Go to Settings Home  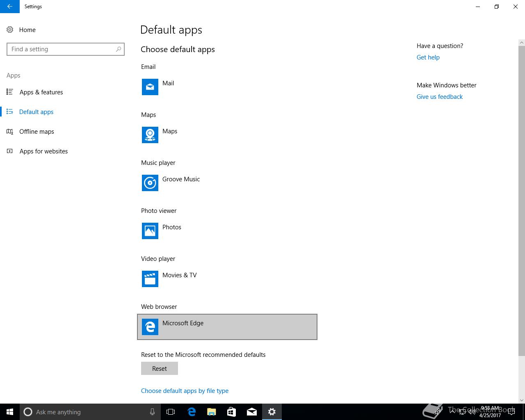(66, 30)
